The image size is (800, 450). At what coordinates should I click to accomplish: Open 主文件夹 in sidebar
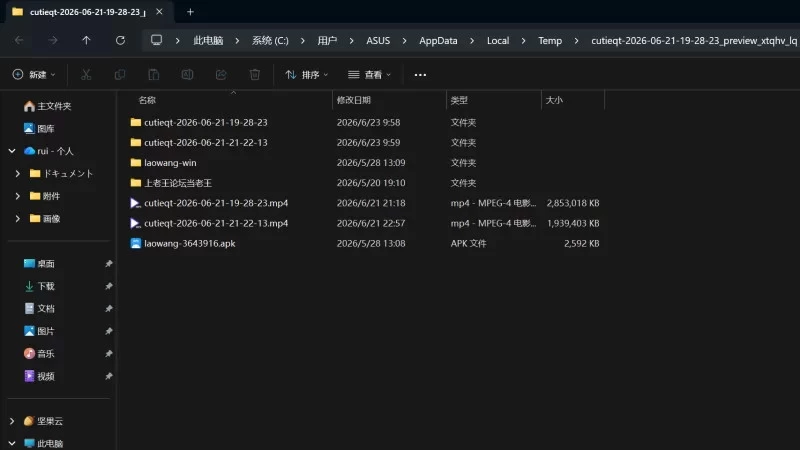click(x=48, y=106)
